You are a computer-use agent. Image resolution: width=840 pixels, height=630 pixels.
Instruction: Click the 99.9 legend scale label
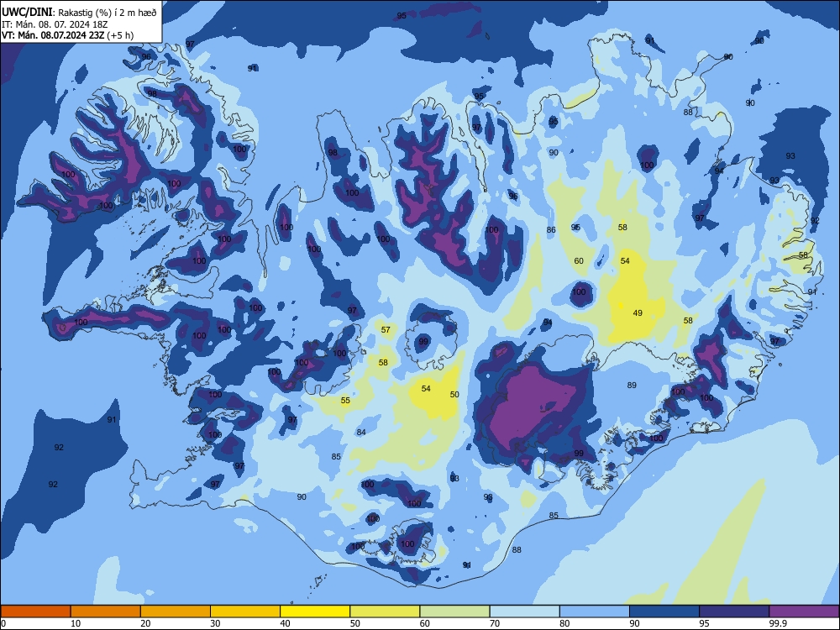click(x=777, y=623)
